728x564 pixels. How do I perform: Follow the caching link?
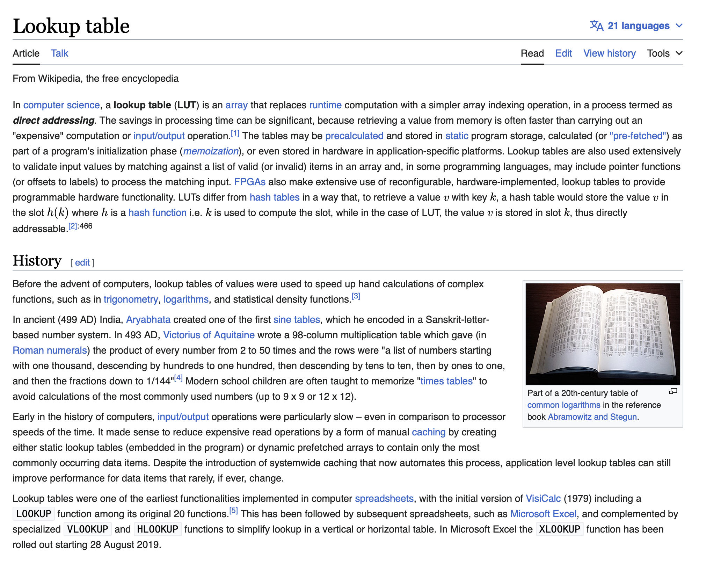(429, 432)
